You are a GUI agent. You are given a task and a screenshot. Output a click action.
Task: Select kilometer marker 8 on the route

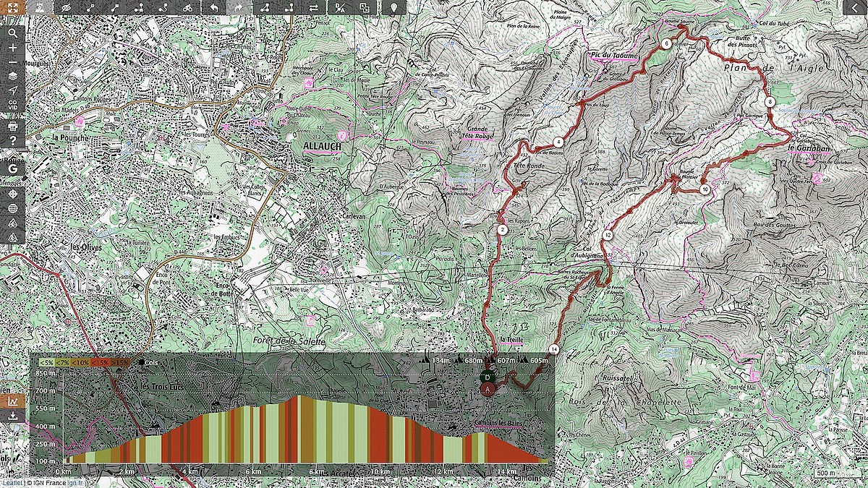(x=770, y=102)
